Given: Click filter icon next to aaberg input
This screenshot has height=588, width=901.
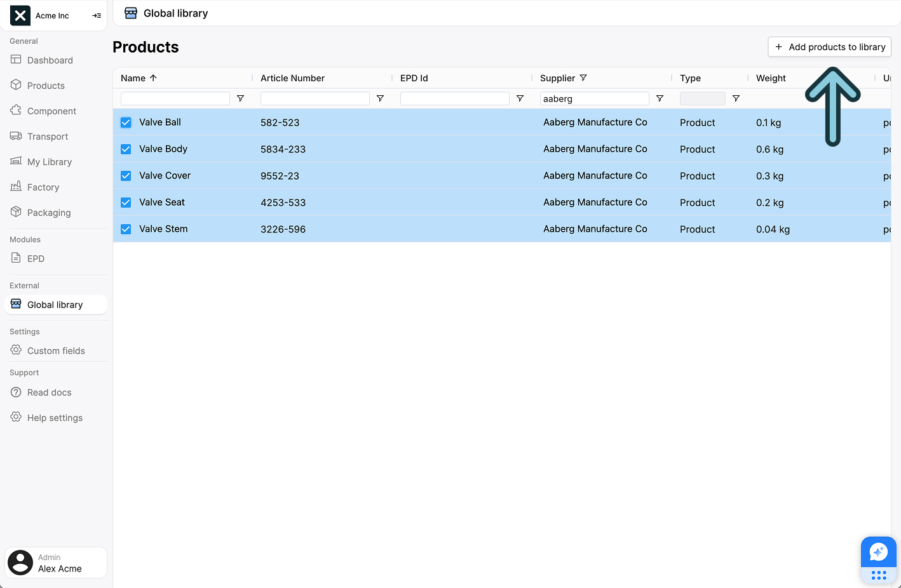Looking at the screenshot, I should click(x=660, y=98).
